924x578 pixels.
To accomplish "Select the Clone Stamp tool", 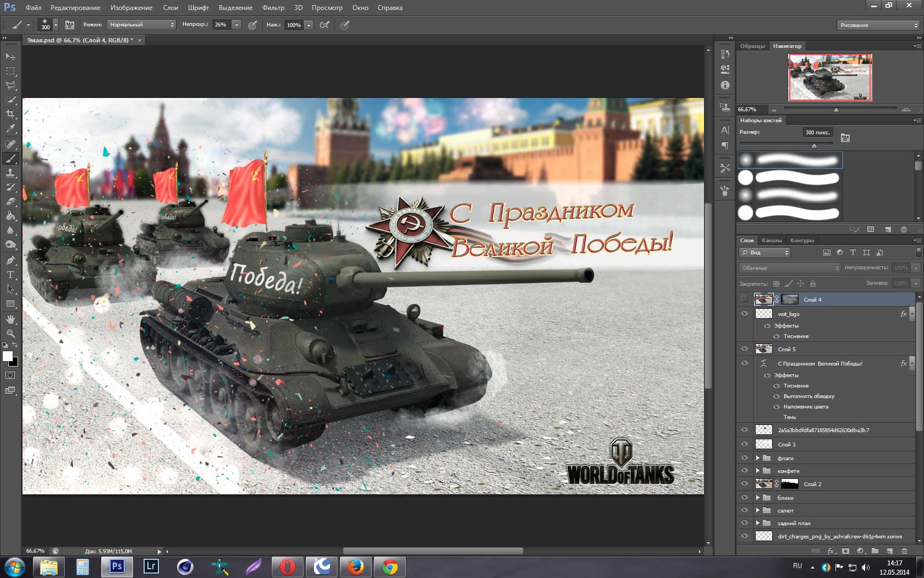I will 10,173.
